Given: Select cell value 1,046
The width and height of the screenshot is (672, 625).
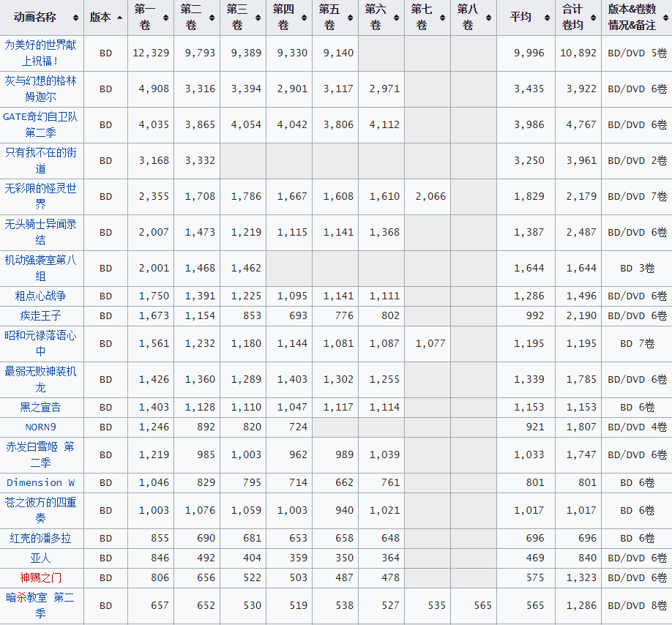Looking at the screenshot, I should click(154, 483).
